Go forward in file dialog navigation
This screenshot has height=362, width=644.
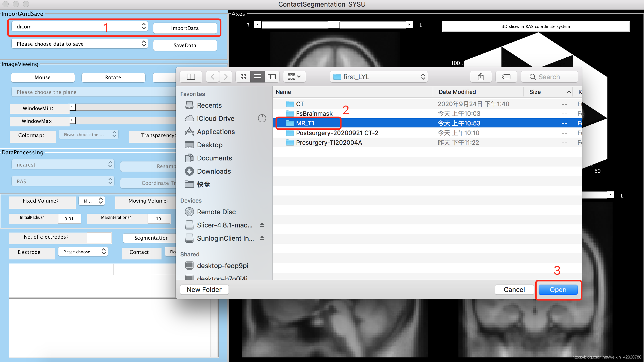point(226,77)
